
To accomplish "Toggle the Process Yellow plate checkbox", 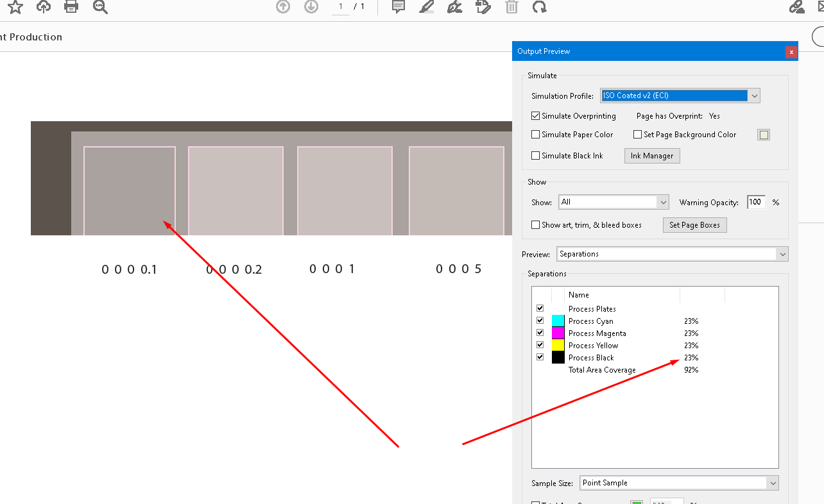I will click(540, 345).
